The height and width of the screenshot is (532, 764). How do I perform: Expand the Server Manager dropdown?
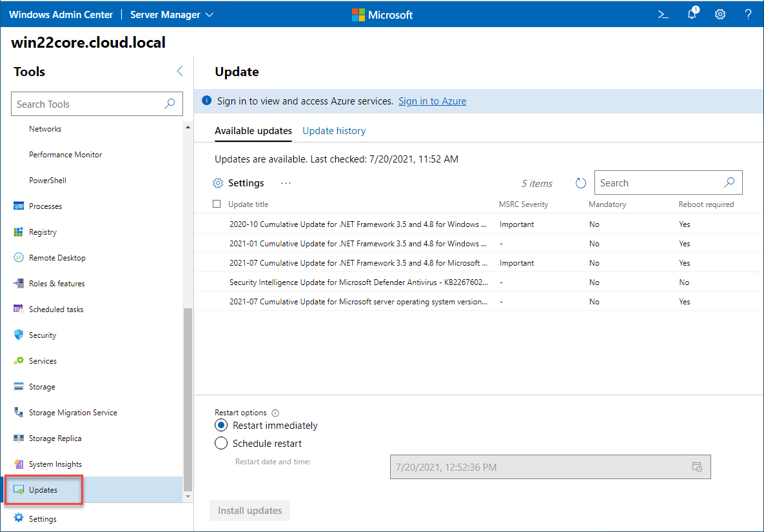(171, 14)
